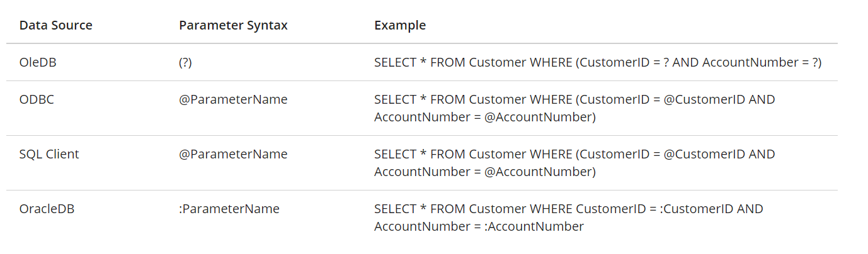Click the ODBC example SELECT query first line
The width and height of the screenshot is (868, 254).
574,99
